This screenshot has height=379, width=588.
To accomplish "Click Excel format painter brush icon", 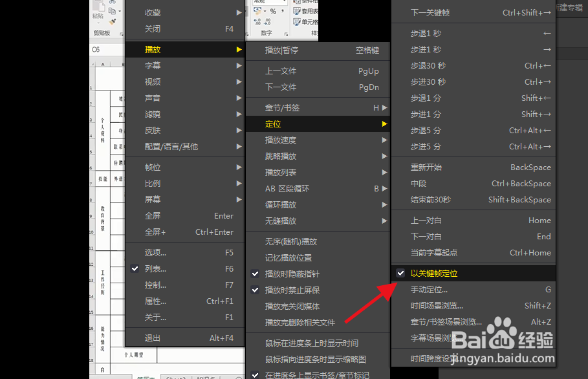I will coord(112,22).
